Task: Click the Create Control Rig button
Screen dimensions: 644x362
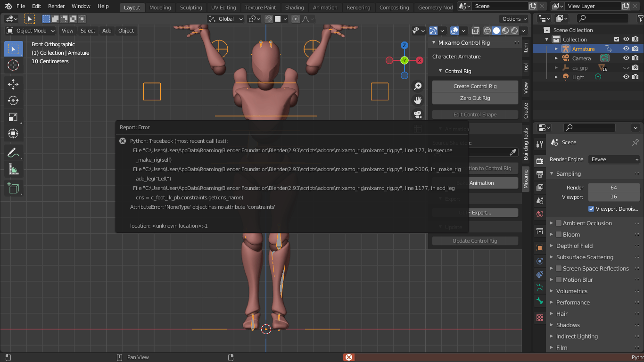Action: click(x=475, y=86)
